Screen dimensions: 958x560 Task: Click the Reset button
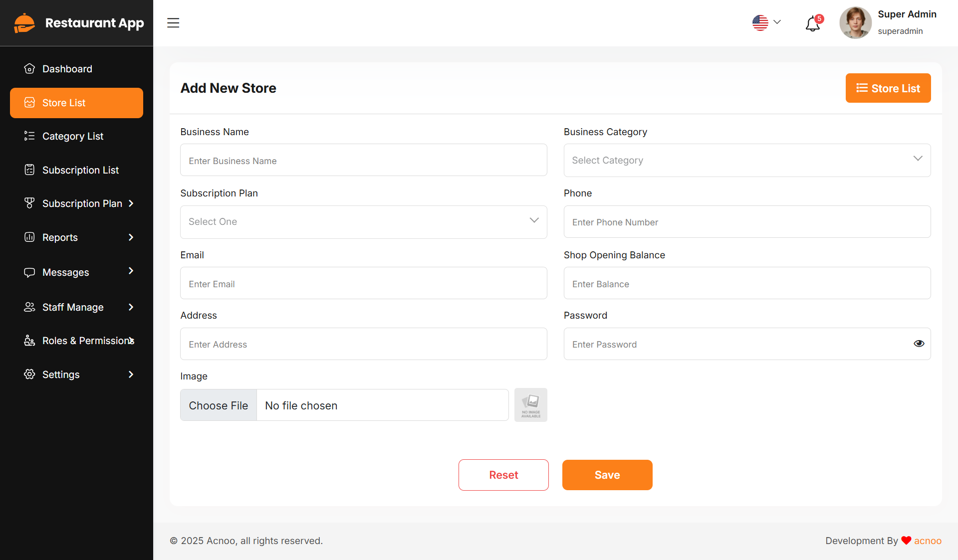(x=503, y=475)
